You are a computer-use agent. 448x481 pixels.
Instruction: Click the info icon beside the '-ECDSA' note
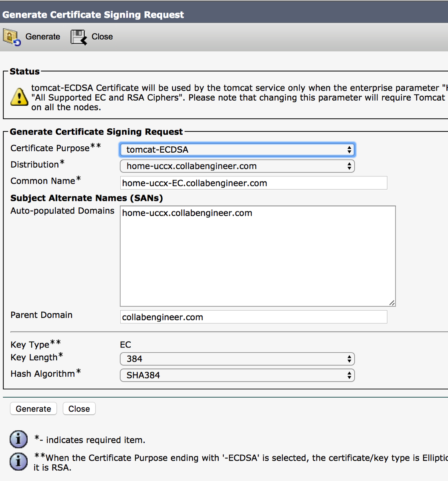pyautogui.click(x=18, y=461)
